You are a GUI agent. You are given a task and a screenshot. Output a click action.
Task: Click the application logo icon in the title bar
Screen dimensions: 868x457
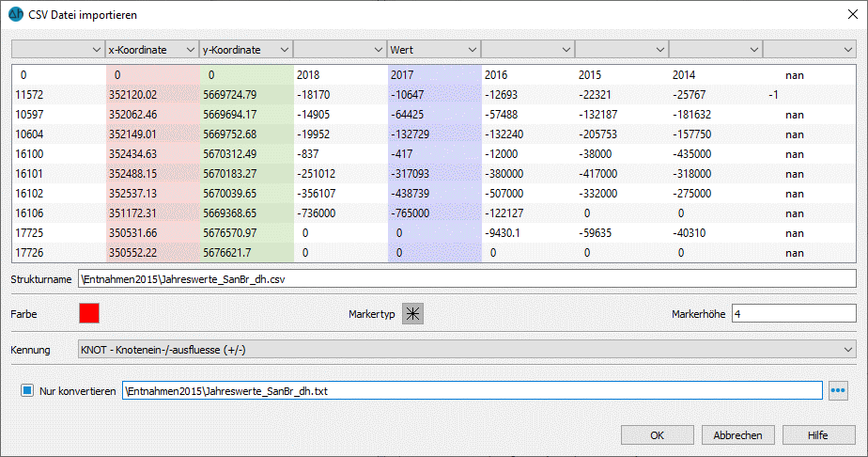coord(15,14)
